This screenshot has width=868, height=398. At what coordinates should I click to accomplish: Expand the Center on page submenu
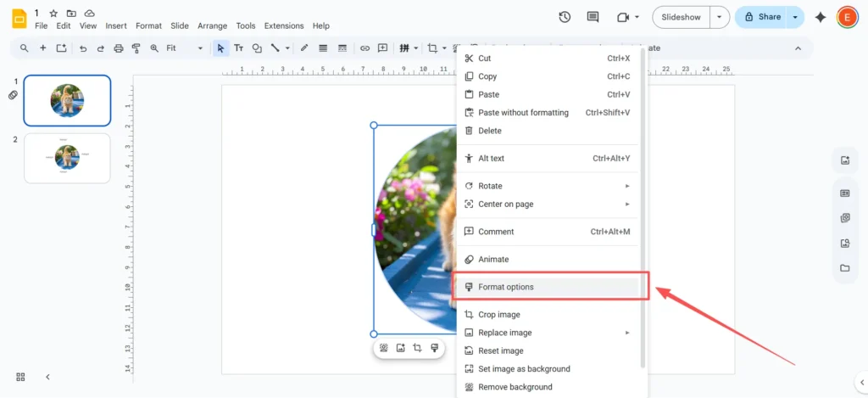click(x=548, y=204)
